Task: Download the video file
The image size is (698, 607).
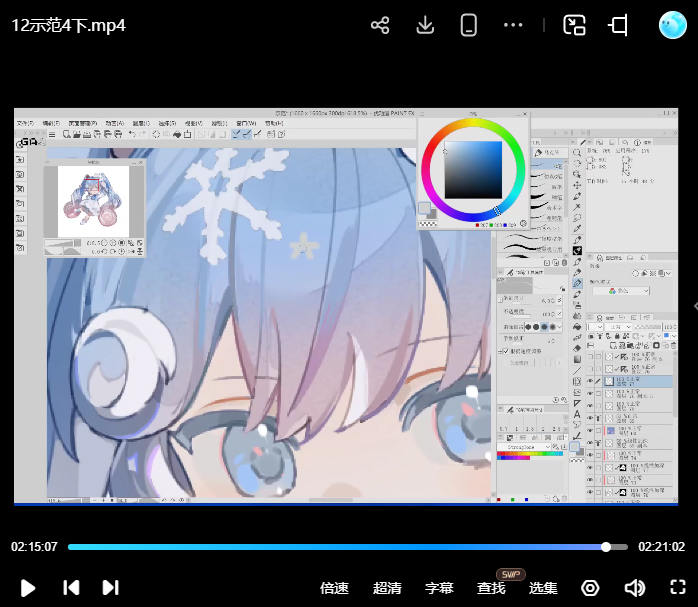Action: tap(425, 25)
